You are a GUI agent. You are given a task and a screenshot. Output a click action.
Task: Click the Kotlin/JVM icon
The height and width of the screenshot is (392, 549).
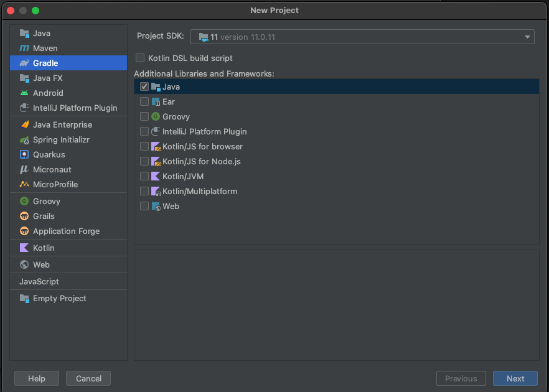pyautogui.click(x=156, y=177)
